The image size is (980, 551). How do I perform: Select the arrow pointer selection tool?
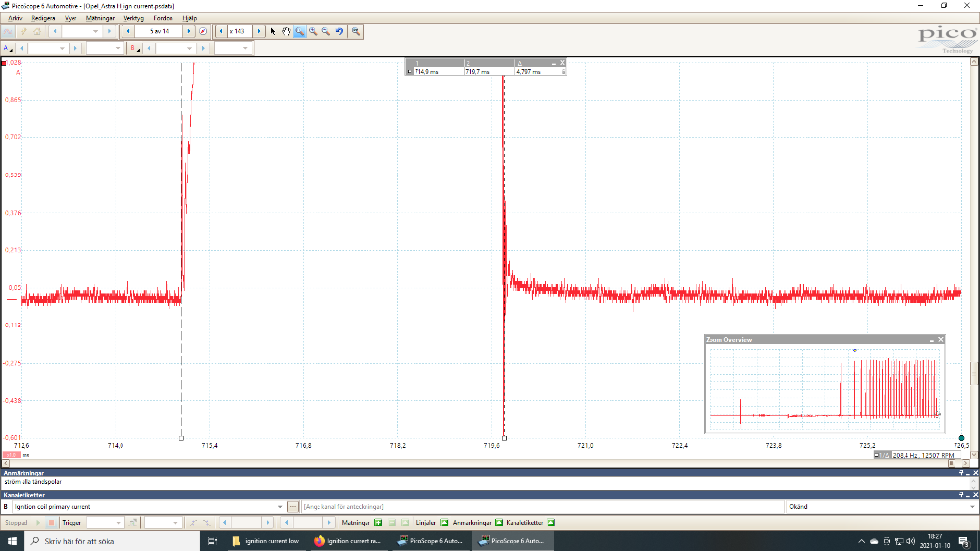pyautogui.click(x=273, y=32)
